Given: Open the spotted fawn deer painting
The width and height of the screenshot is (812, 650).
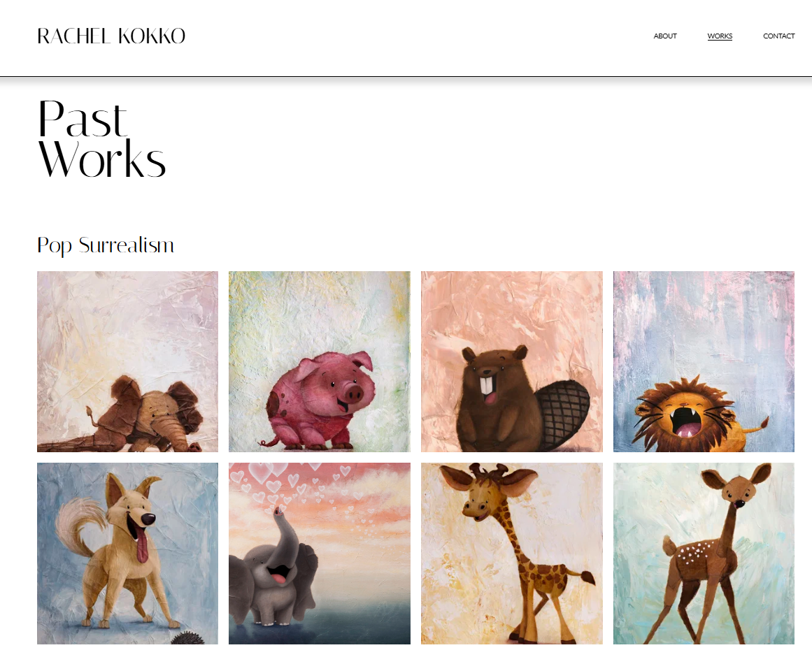Looking at the screenshot, I should 704,554.
